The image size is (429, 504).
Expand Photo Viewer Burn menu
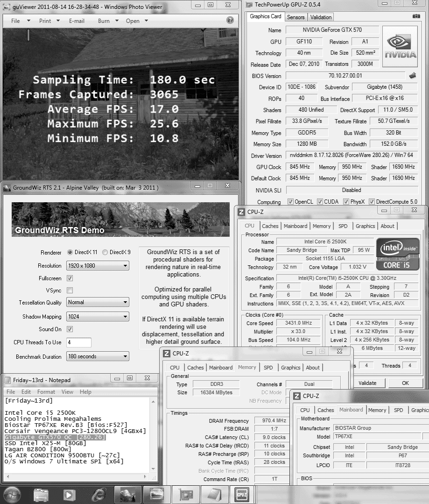pyautogui.click(x=108, y=21)
